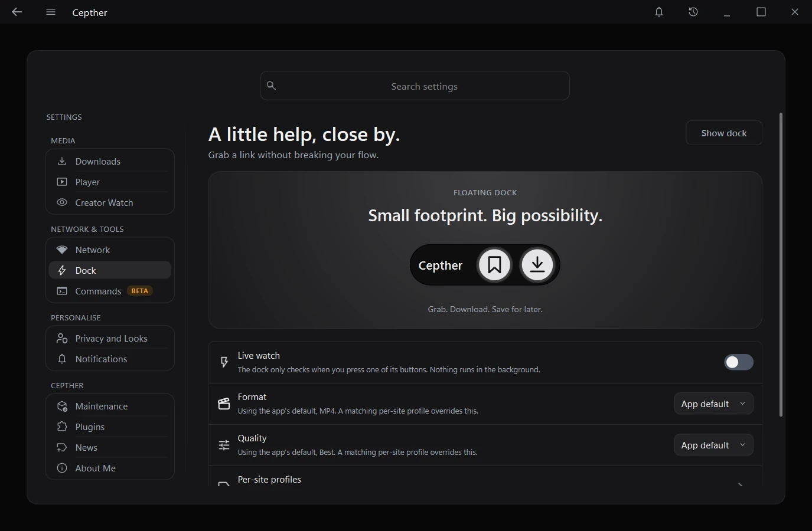The height and width of the screenshot is (531, 812).
Task: Click the "PERSONALISE" section header
Action: [76, 317]
